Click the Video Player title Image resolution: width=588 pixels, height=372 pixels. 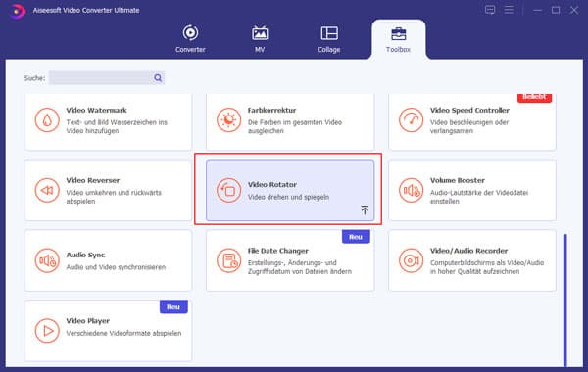88,321
